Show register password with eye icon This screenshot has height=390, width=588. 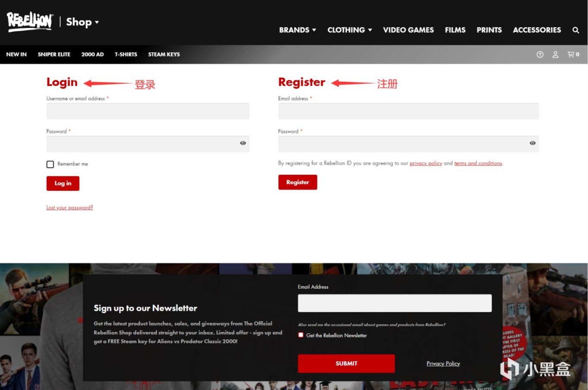pos(533,143)
